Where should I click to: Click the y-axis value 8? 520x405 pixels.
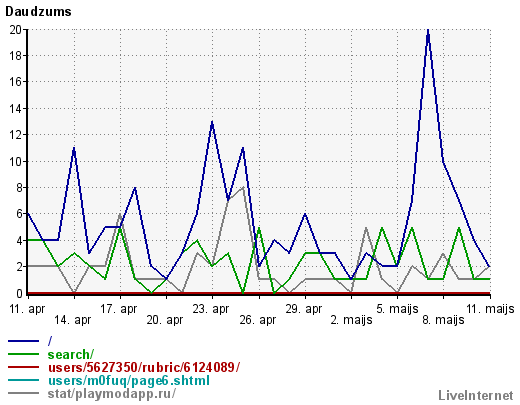click(x=19, y=188)
